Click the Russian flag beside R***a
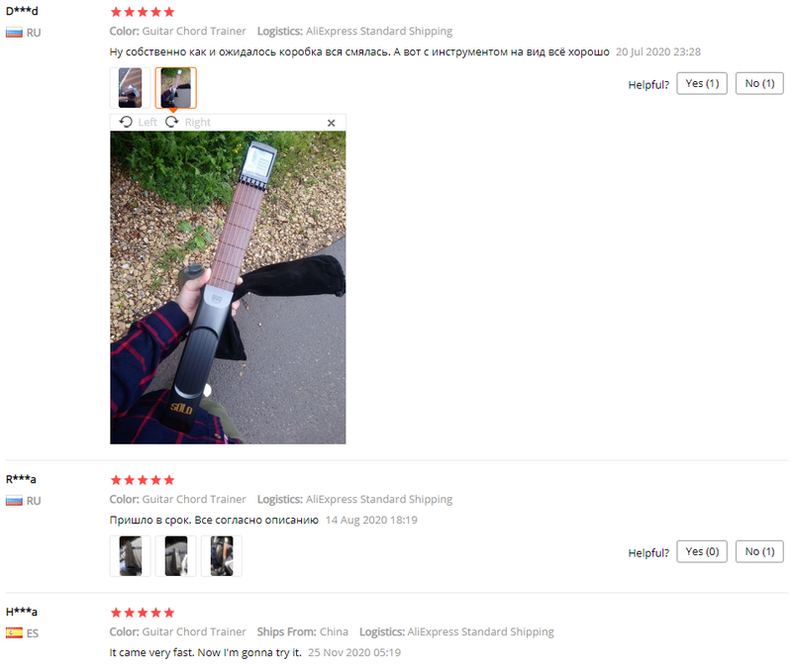This screenshot has height=672, width=792. [x=14, y=501]
